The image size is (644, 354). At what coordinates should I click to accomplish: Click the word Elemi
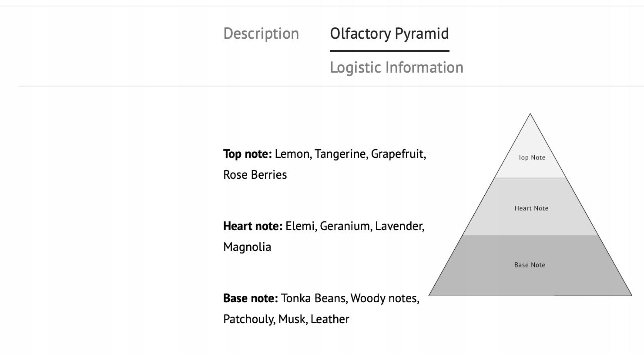(x=301, y=226)
